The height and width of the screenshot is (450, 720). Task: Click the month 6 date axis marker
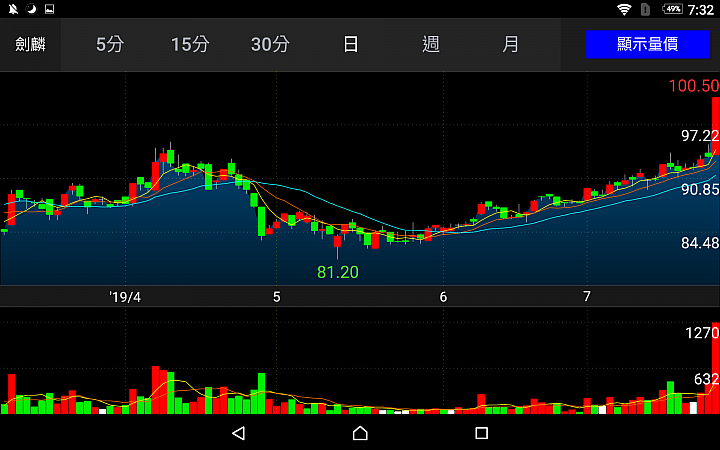(443, 297)
